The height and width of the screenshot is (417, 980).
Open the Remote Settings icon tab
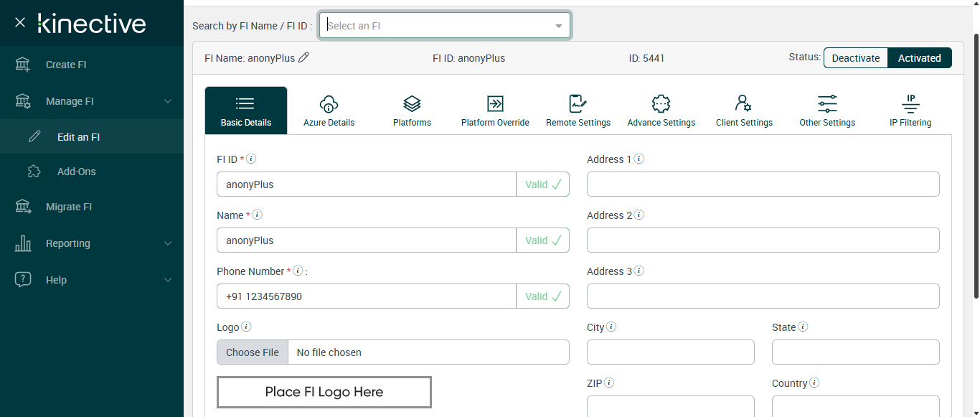(578, 111)
